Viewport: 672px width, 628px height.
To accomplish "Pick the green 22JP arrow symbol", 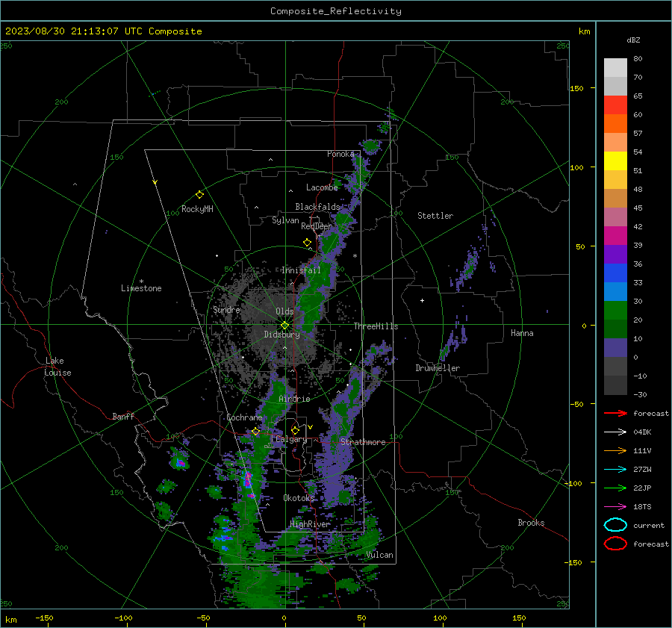I will [x=615, y=488].
